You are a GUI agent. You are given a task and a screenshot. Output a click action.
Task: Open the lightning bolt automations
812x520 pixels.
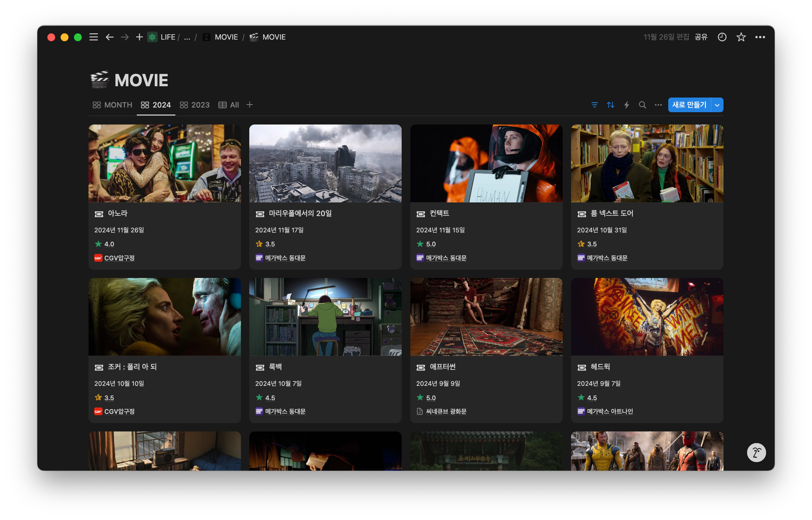(626, 105)
